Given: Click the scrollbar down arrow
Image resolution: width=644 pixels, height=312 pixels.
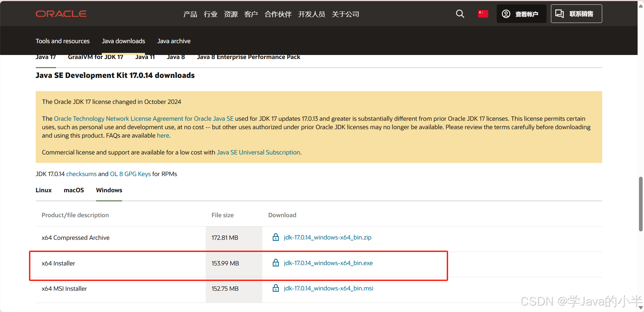Looking at the screenshot, I should click(641, 307).
